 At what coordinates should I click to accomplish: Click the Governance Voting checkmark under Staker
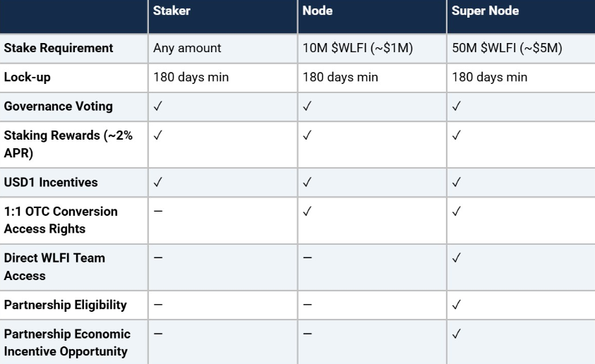tap(157, 106)
